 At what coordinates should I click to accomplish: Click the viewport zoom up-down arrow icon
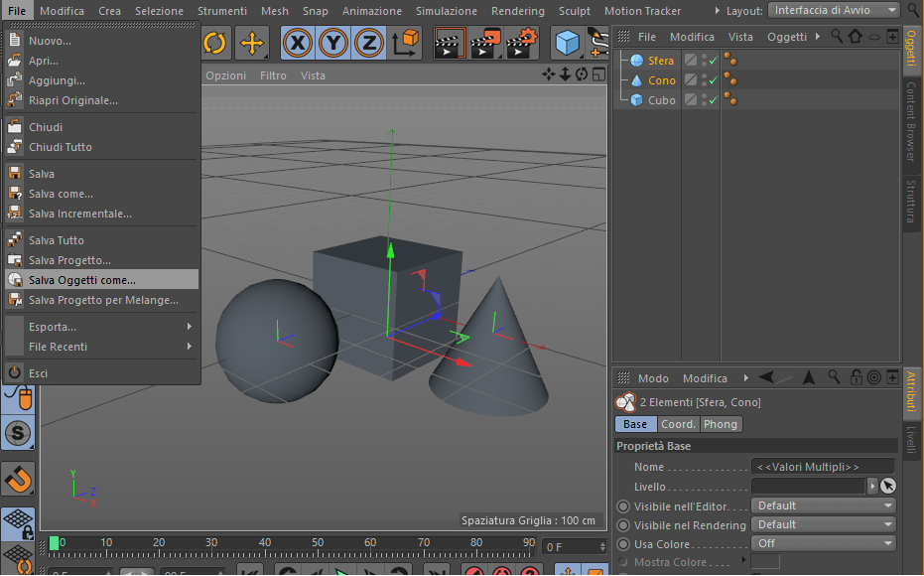pyautogui.click(x=565, y=74)
